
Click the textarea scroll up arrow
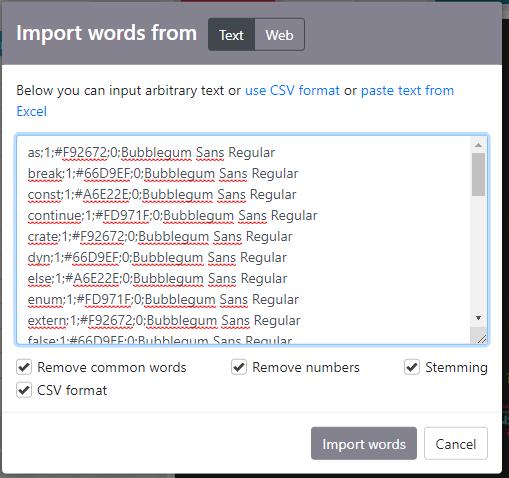point(478,145)
